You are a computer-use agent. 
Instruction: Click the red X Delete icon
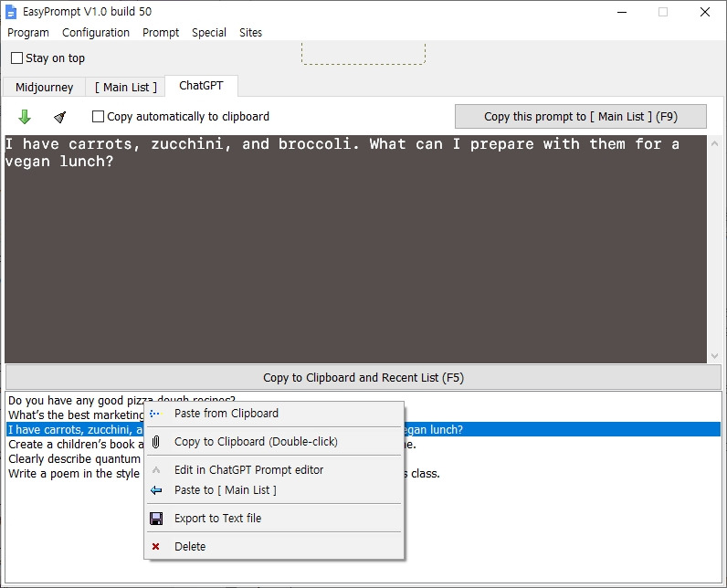tap(156, 546)
